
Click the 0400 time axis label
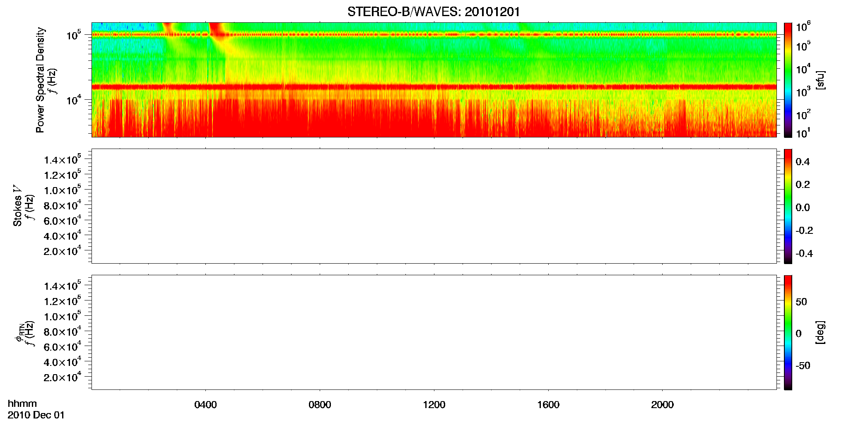(205, 405)
